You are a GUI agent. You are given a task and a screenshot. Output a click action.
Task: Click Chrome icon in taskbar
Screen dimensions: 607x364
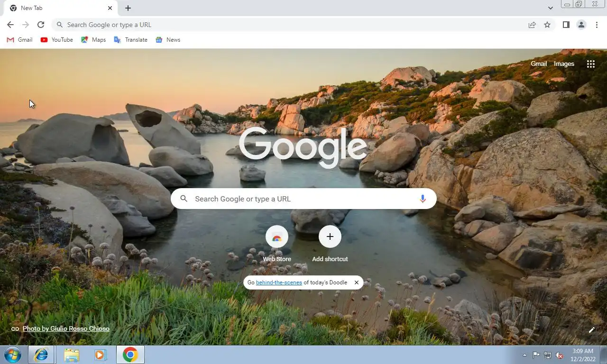coord(130,355)
